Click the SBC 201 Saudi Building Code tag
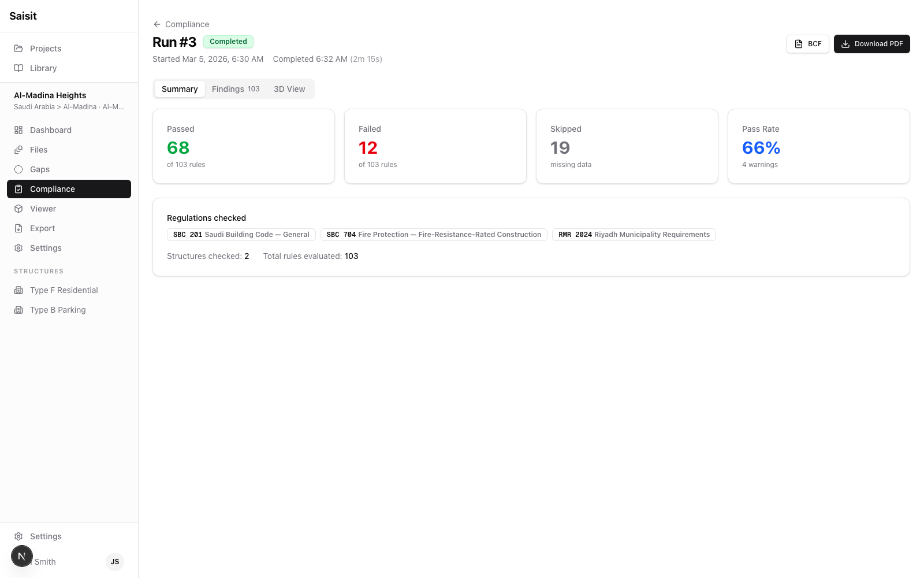924x578 pixels. coord(241,235)
